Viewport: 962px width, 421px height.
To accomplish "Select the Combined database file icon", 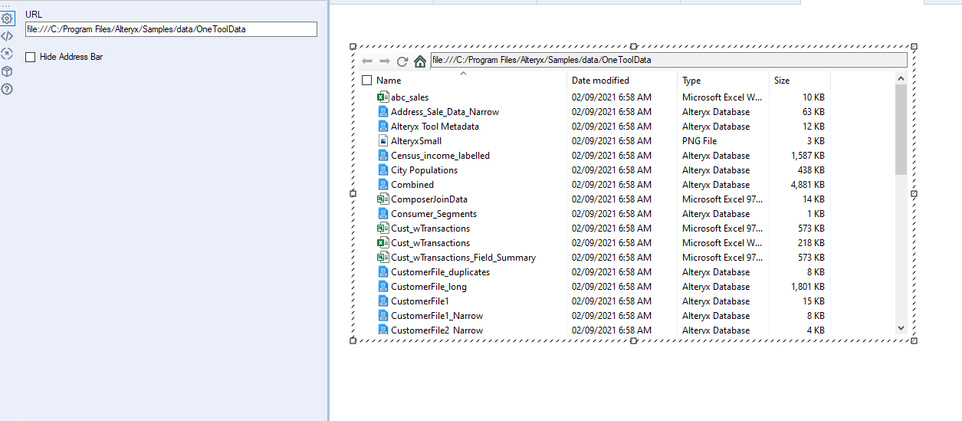I will point(383,185).
